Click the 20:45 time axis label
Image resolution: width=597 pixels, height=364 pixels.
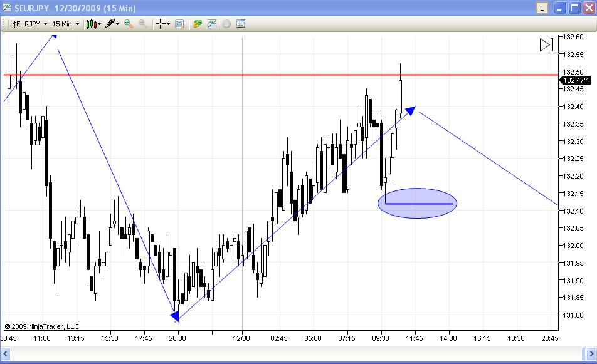coord(550,338)
